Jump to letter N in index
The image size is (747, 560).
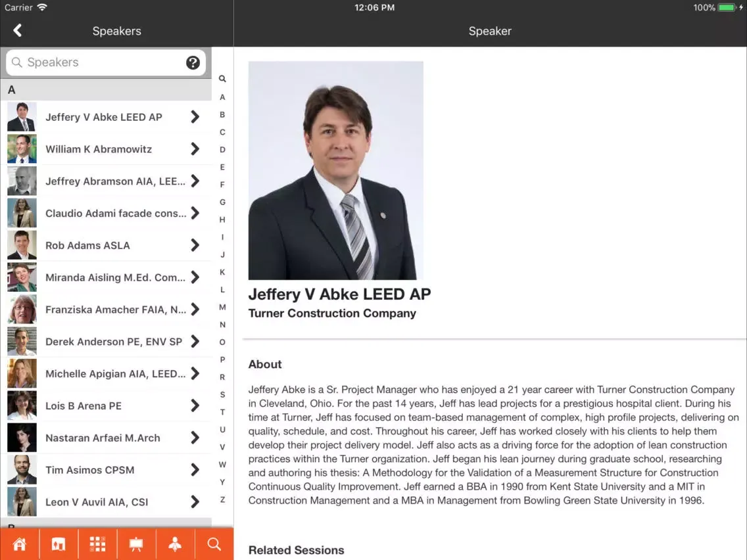click(222, 325)
